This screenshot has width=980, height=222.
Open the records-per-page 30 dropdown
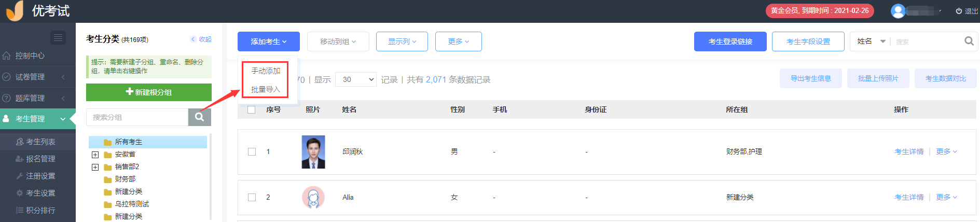(356, 79)
